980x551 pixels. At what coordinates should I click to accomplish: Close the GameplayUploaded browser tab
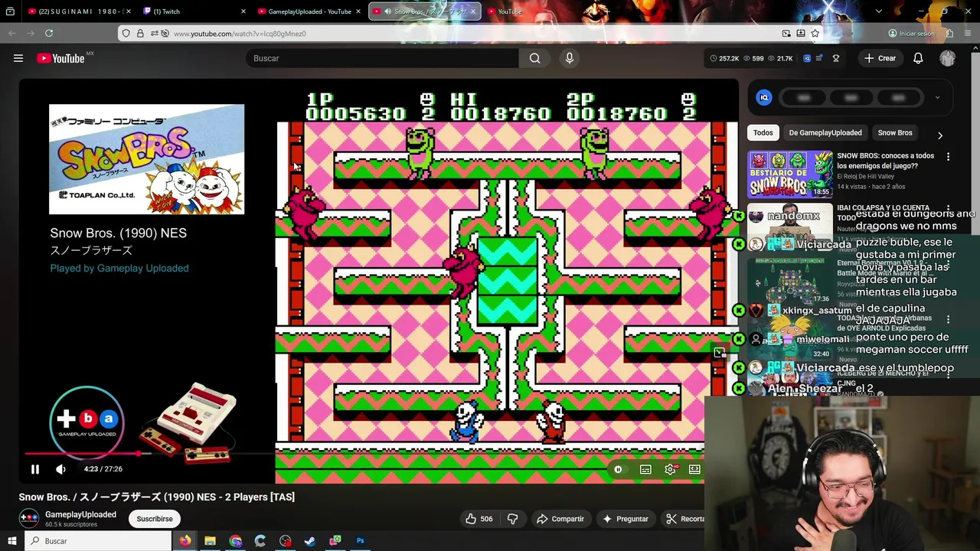tap(358, 11)
